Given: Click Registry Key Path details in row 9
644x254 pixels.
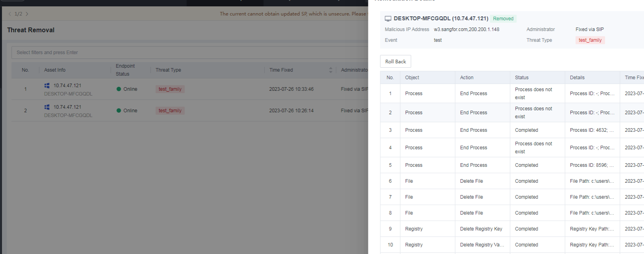Looking at the screenshot, I should (x=592, y=229).
